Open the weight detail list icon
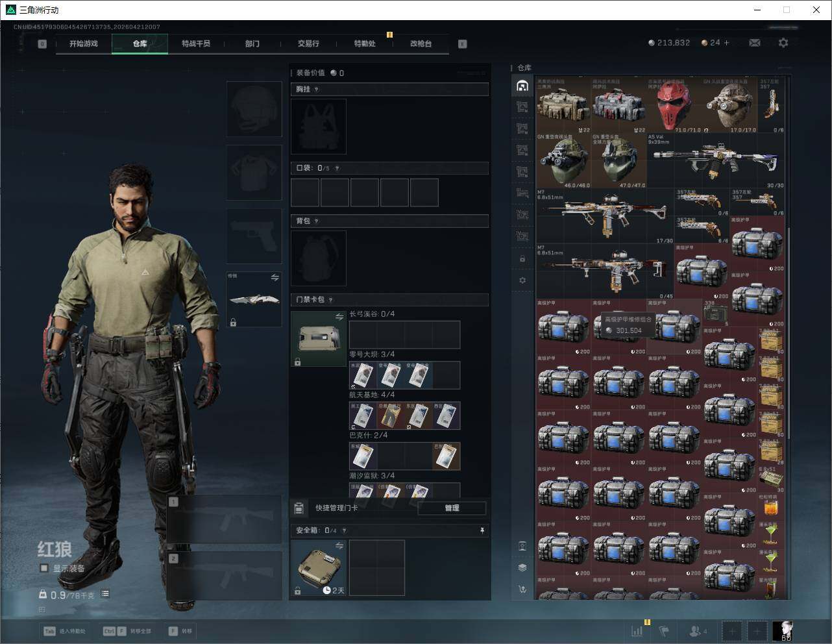The height and width of the screenshot is (644, 832). click(105, 594)
